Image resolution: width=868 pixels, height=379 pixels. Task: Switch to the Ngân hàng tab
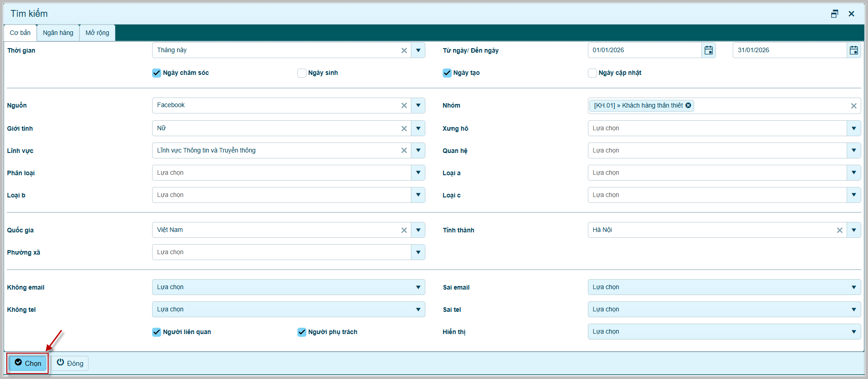click(x=58, y=33)
